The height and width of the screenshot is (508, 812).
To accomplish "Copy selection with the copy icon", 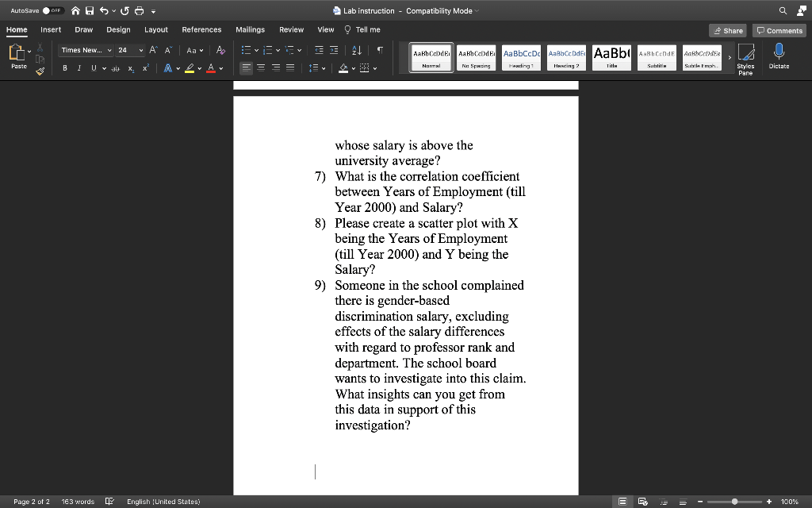I will tap(40, 59).
